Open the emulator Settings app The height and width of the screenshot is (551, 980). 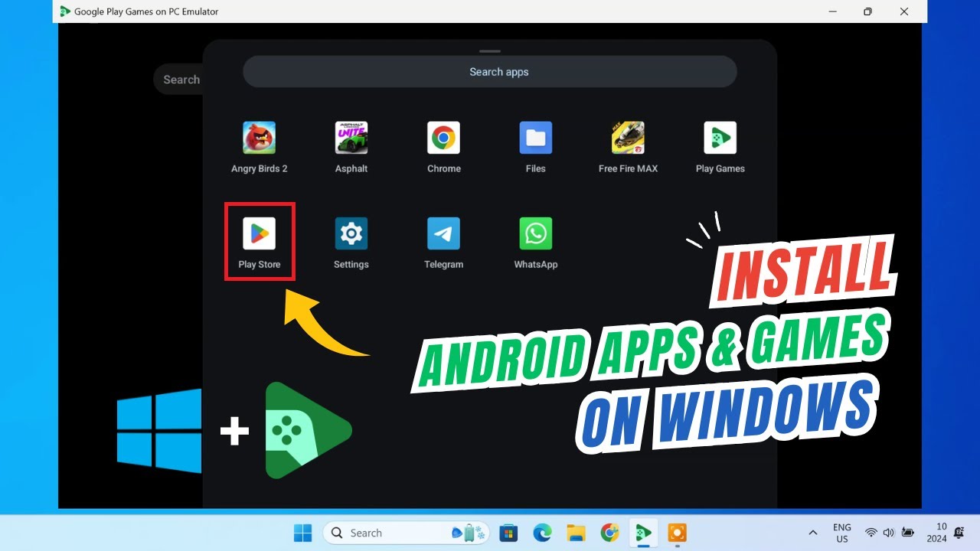(351, 233)
